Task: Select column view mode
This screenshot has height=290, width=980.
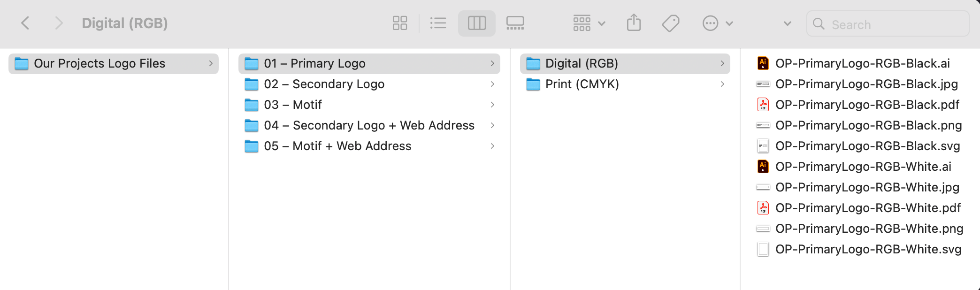Action: (x=477, y=23)
